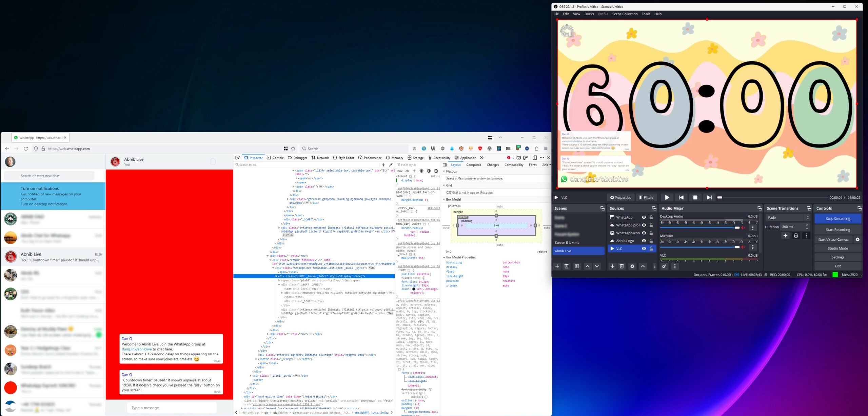Unmute Desktop Audio speaker icon
Image resolution: width=868 pixels, height=416 pixels.
(x=743, y=227)
